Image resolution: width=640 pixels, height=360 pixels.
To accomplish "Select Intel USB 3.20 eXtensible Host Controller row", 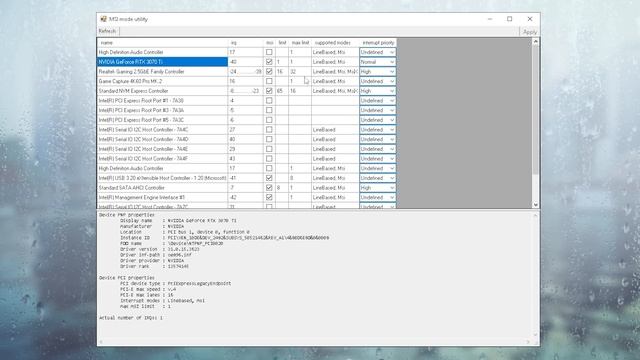I will click(162, 178).
